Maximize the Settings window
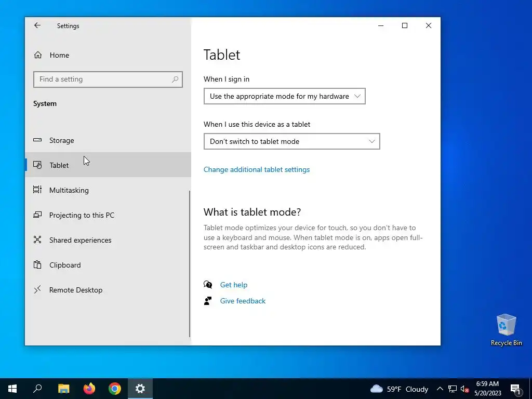Image resolution: width=532 pixels, height=399 pixels. click(404, 25)
